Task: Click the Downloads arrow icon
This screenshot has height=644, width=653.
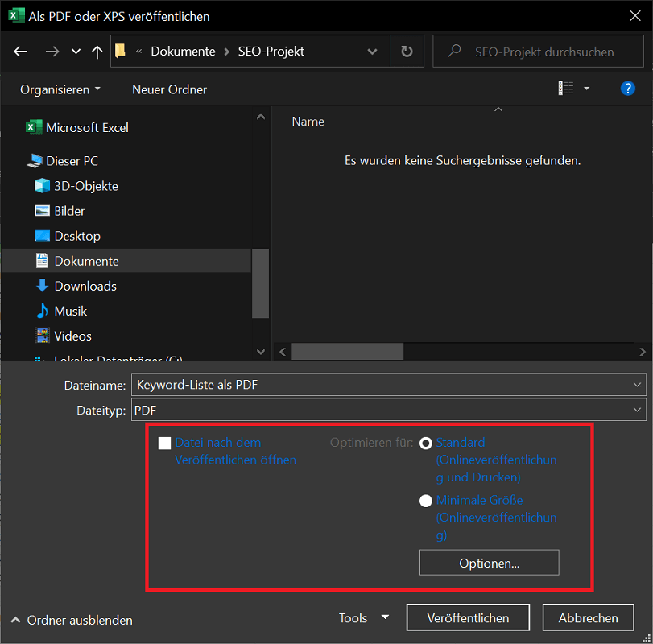Action: (42, 286)
